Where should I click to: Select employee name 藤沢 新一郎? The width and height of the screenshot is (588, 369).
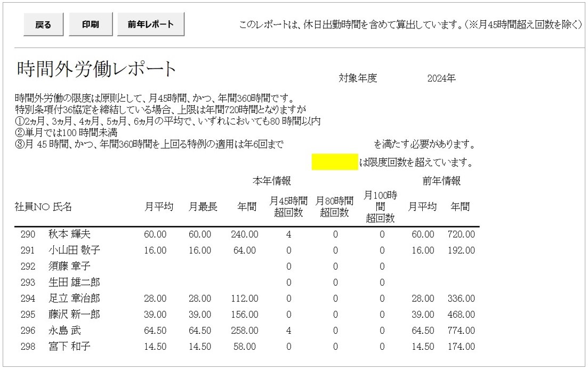(74, 314)
